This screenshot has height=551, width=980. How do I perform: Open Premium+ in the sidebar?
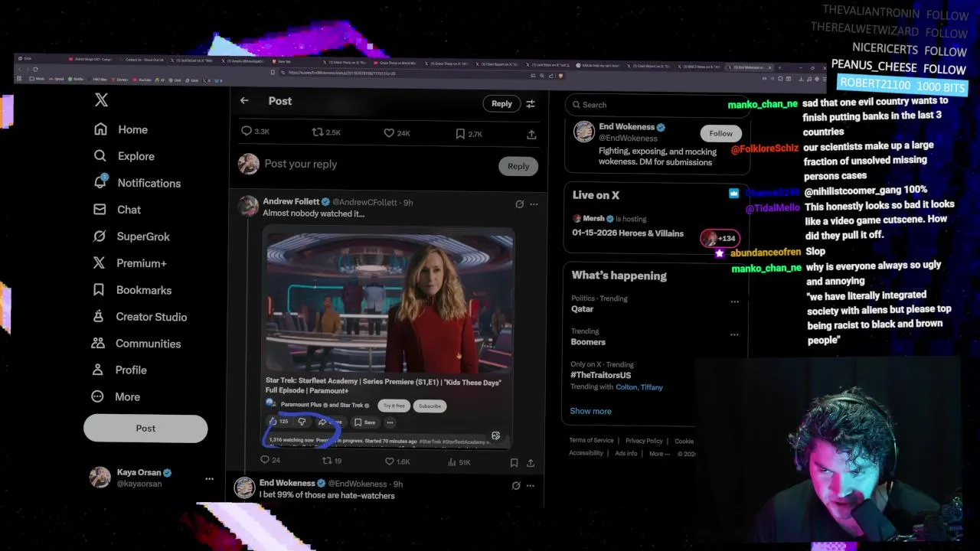pos(130,263)
